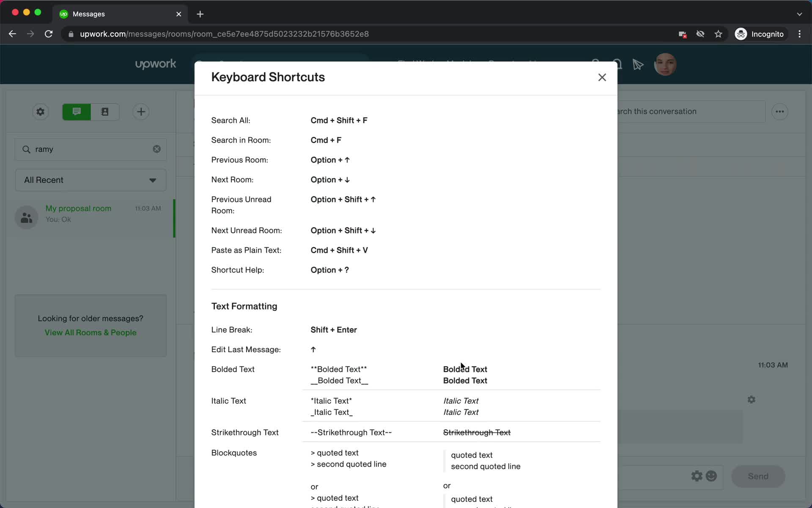
Task: Click the address bar URL
Action: (x=224, y=34)
